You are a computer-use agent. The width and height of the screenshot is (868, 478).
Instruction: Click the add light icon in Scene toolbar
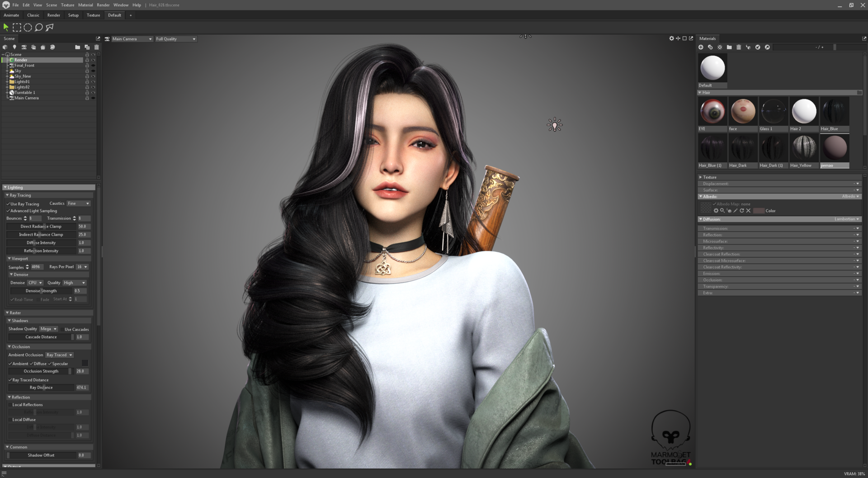click(14, 47)
